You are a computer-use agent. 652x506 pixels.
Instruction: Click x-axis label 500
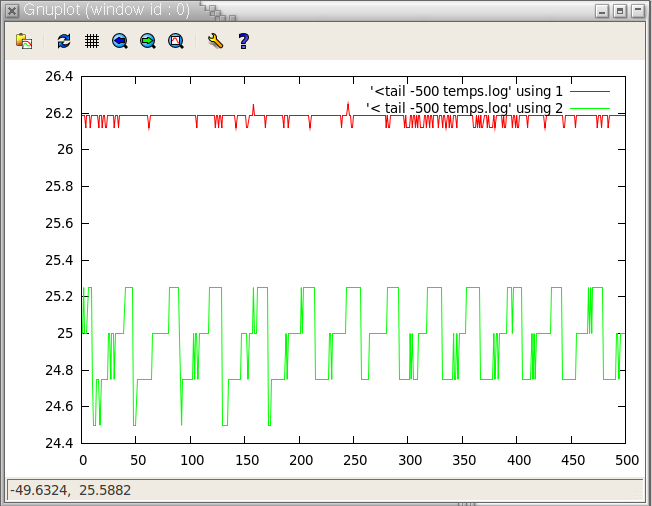[627, 460]
